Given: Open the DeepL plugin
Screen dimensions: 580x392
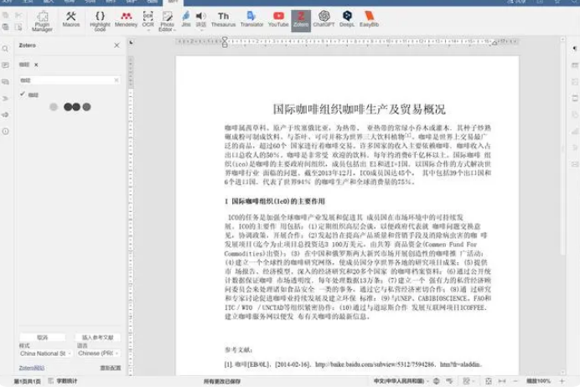Looking at the screenshot, I should pyautogui.click(x=347, y=19).
